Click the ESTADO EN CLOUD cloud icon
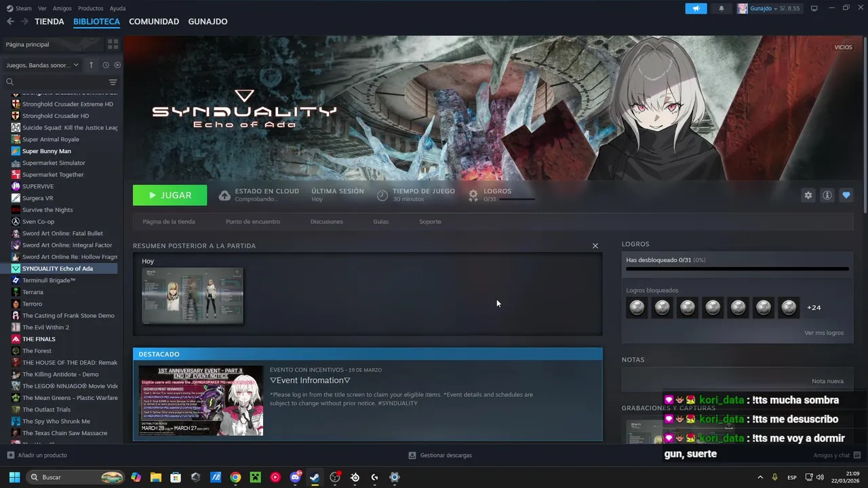The width and height of the screenshot is (868, 488). click(224, 195)
